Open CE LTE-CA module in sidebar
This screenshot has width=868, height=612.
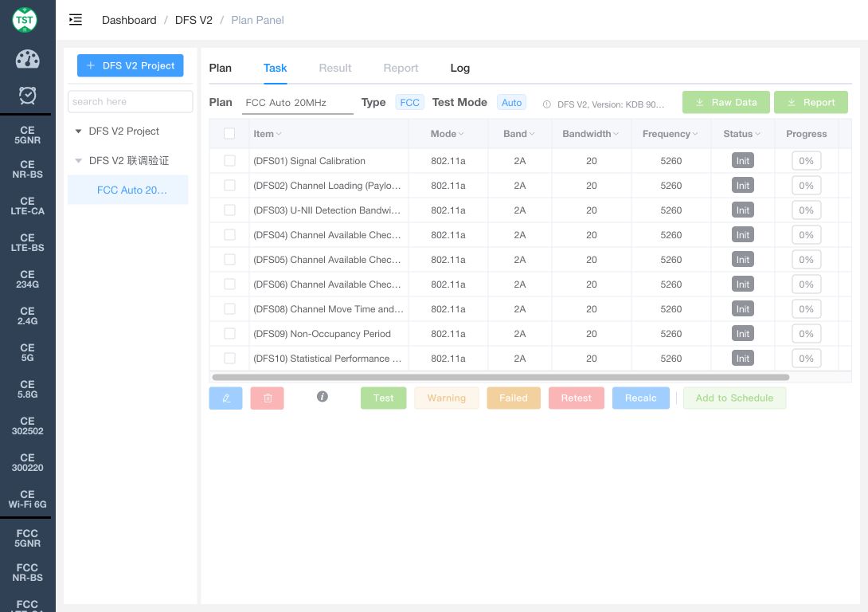click(x=27, y=206)
